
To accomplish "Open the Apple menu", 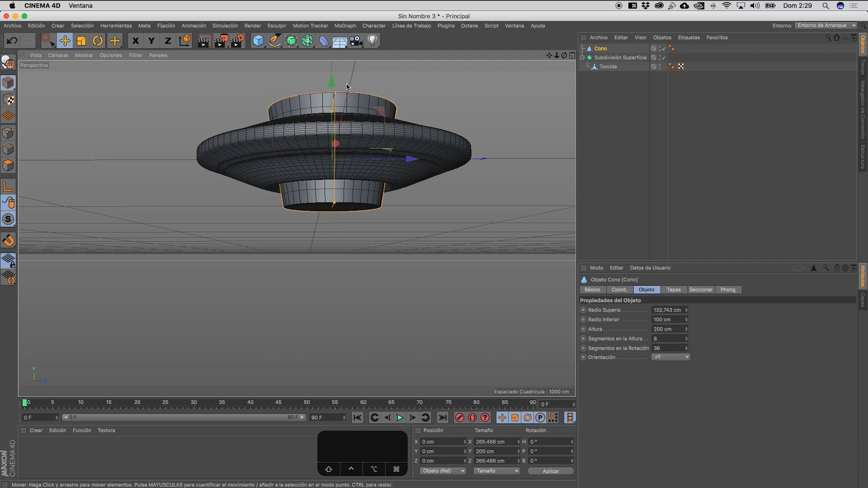I will (12, 6).
